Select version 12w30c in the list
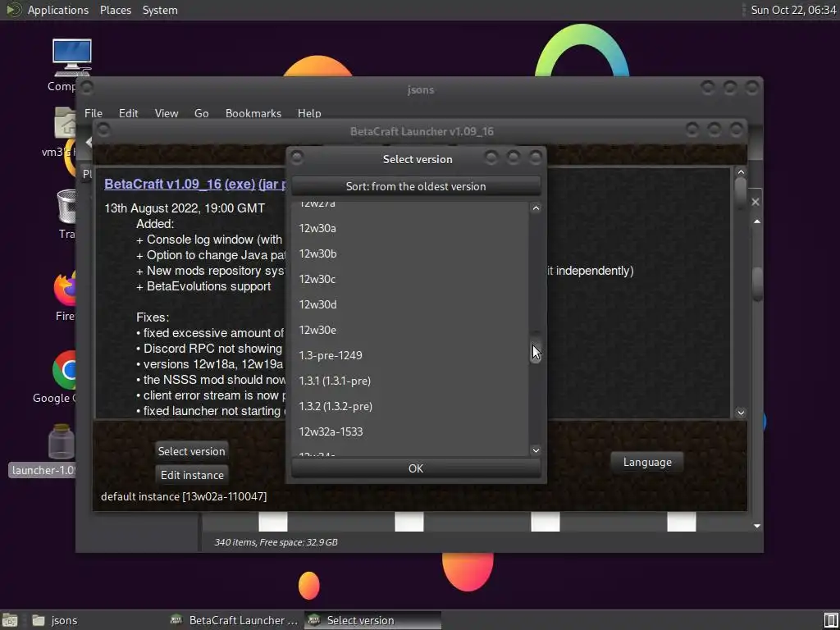840x630 pixels. [410, 279]
